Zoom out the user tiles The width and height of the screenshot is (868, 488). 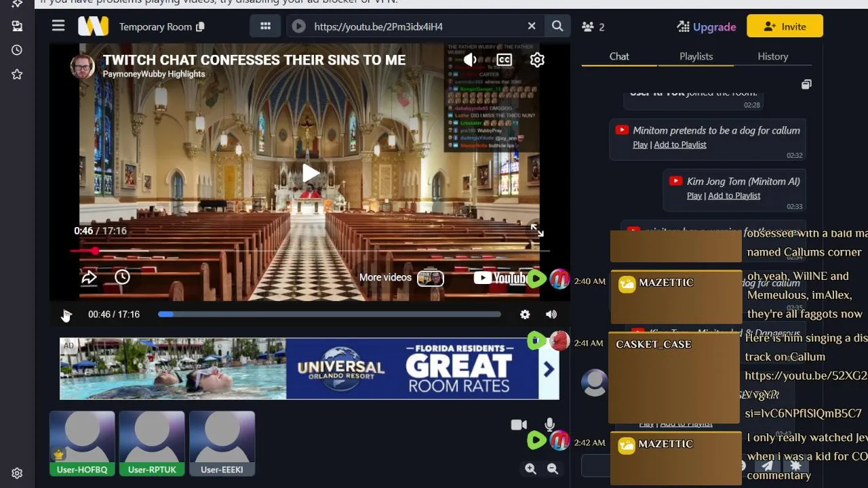pos(553,468)
